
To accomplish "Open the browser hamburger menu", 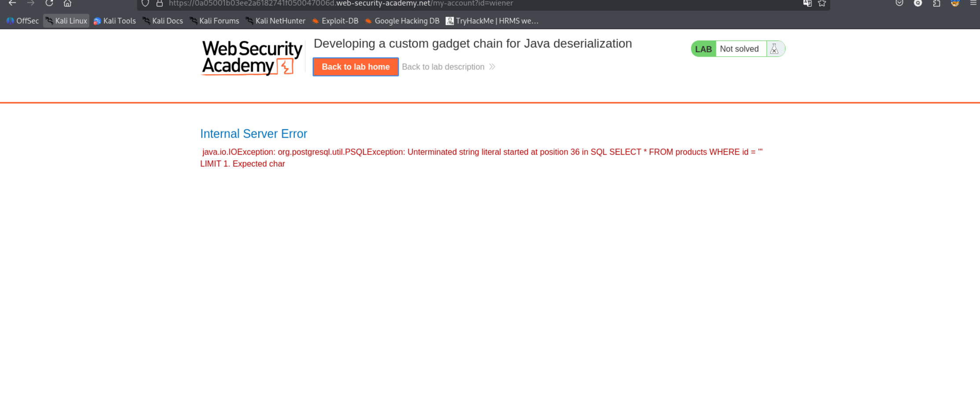I will point(973,3).
